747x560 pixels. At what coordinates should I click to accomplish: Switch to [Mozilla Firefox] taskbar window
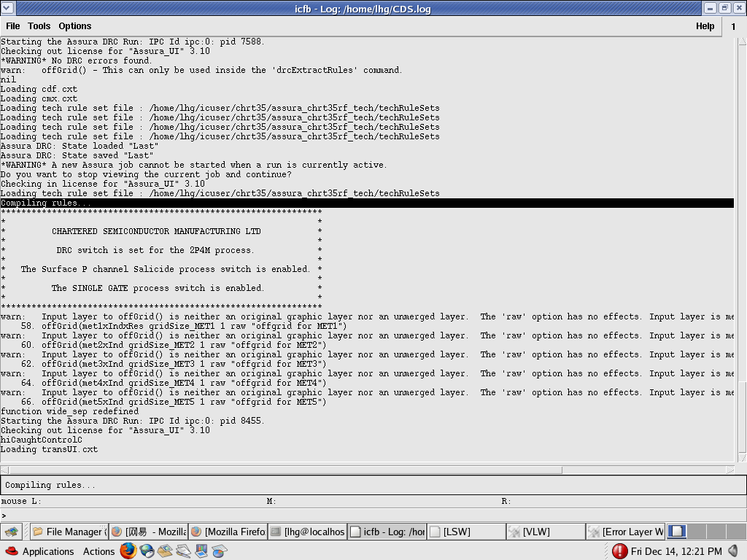coord(228,532)
